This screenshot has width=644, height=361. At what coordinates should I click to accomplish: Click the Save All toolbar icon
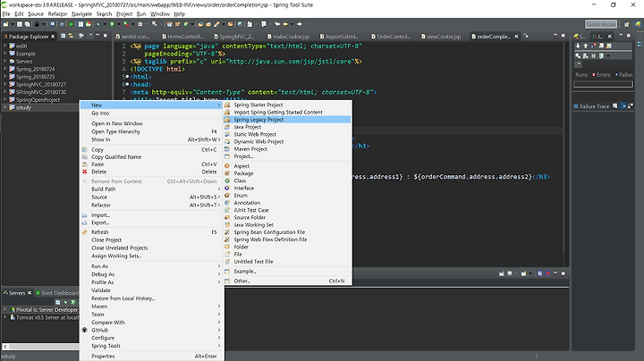tap(27, 24)
